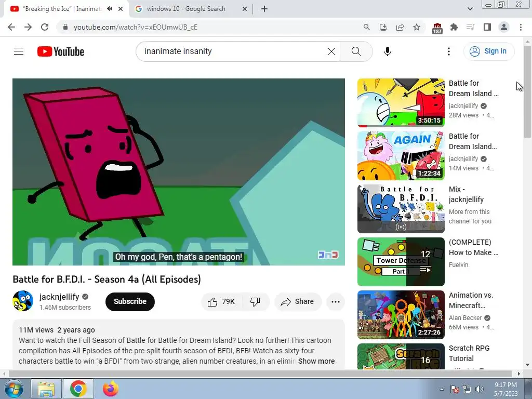532x399 pixels.
Task: Go forward with browser forward arrow
Action: coord(28,27)
